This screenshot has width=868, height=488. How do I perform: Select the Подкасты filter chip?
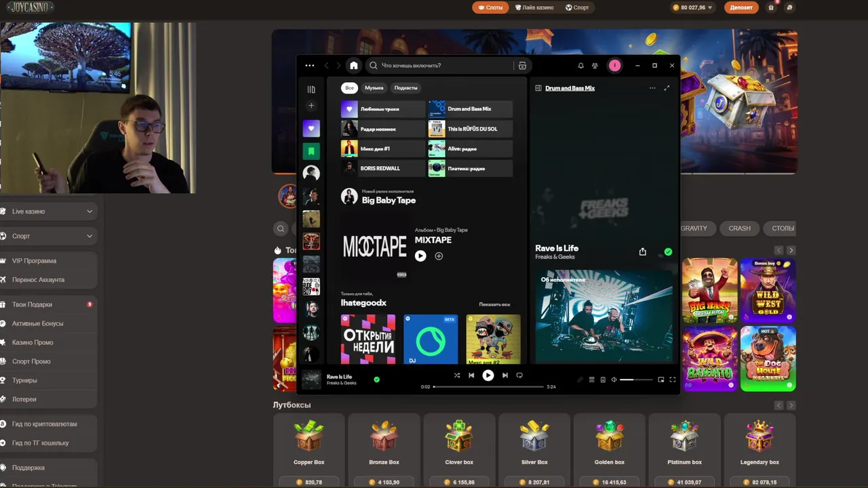point(406,87)
